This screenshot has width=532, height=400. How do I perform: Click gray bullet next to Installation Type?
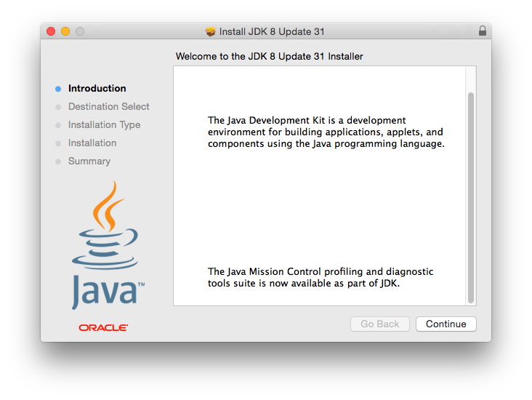point(58,125)
